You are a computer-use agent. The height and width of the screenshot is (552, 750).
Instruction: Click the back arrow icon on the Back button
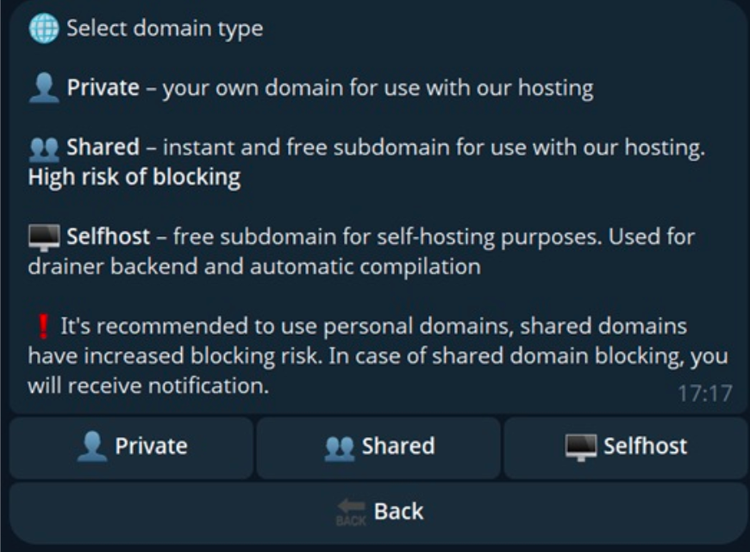[351, 513]
